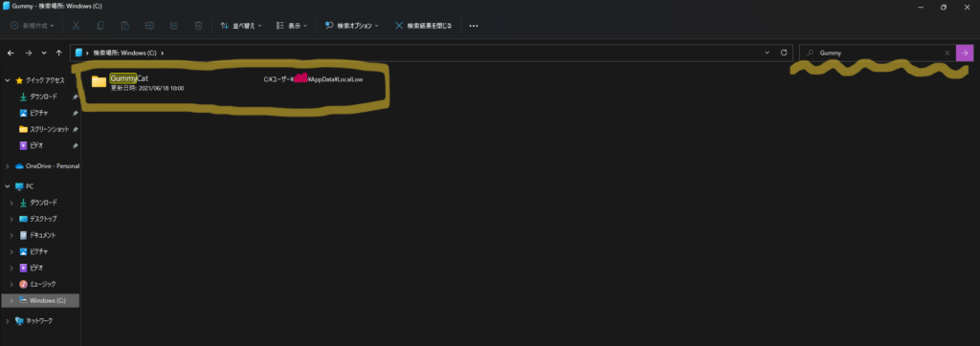Open the 並べ替え sort dropdown
This screenshot has width=980, height=346.
(241, 26)
